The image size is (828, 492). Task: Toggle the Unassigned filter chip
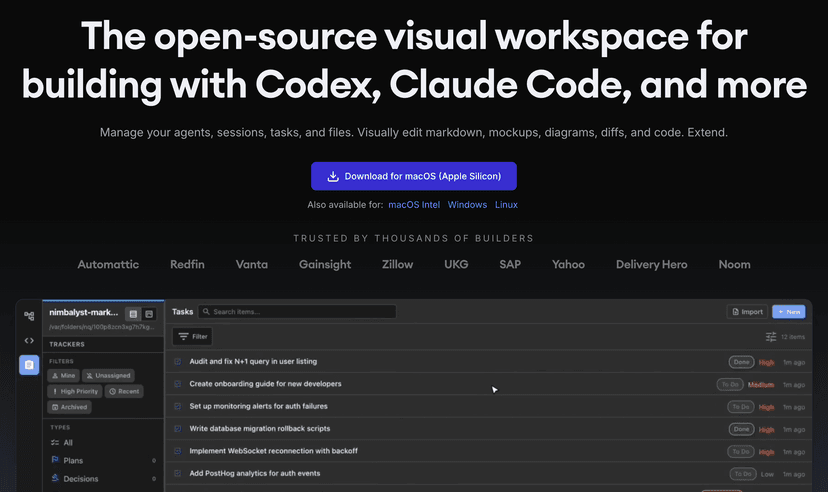coord(108,376)
